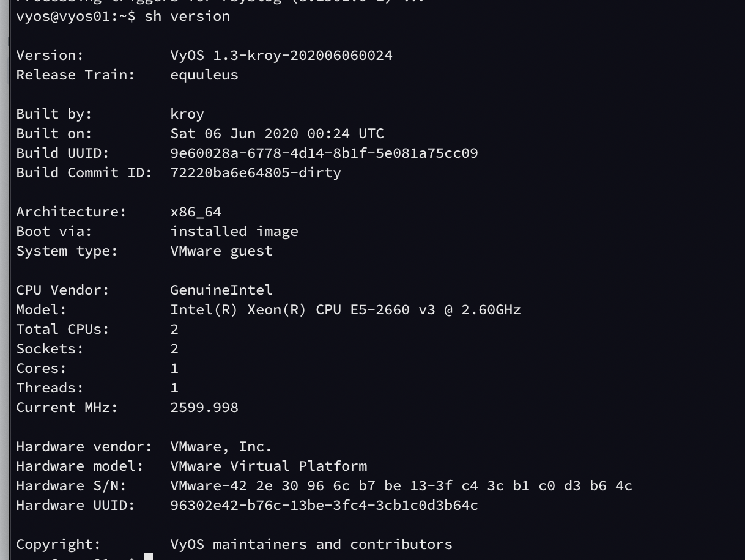Click the 'VMware Virtual Platform' model text

(x=269, y=466)
